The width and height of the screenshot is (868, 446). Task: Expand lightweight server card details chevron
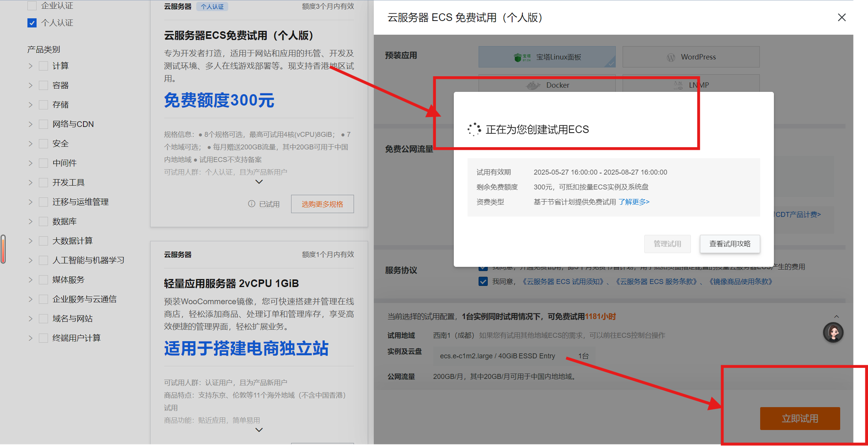coord(259,430)
